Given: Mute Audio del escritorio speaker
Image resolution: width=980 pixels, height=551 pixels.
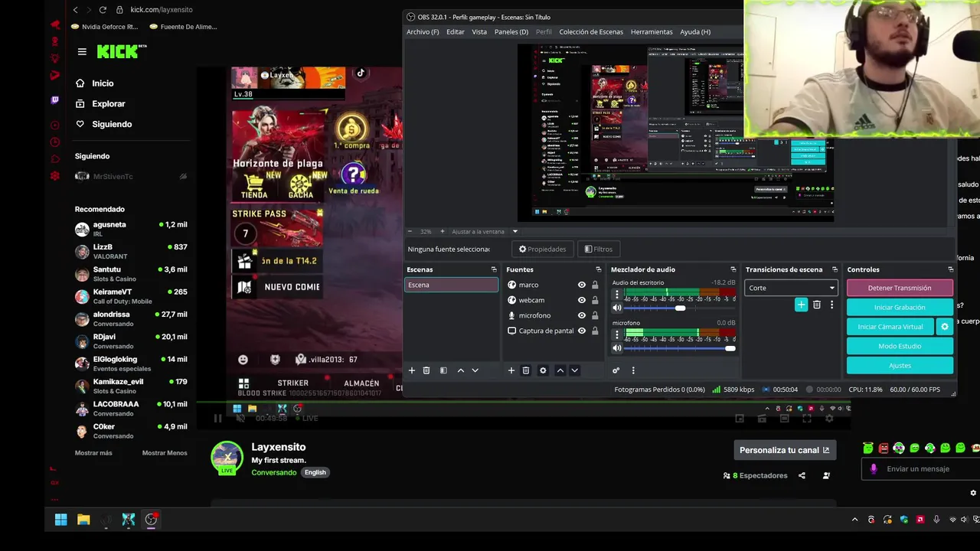Looking at the screenshot, I should [x=617, y=308].
